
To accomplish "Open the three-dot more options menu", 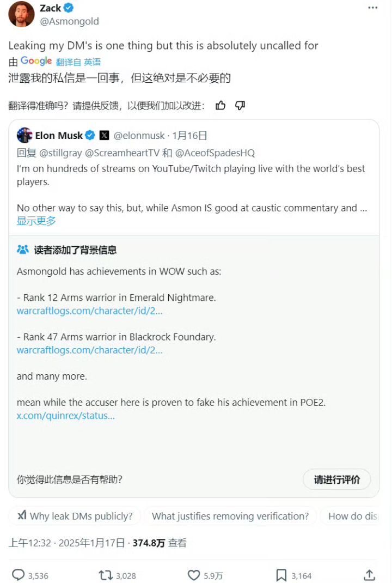I will coord(372,8).
